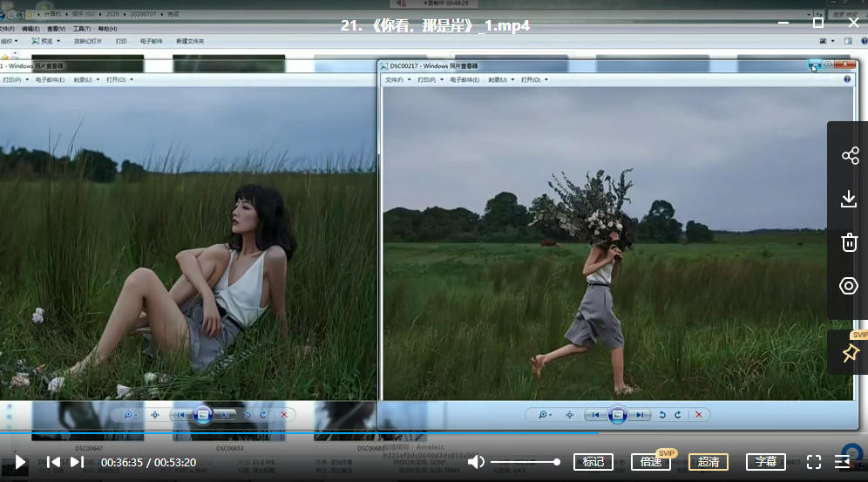
Task: Start slideshow in left photo viewer
Action: coord(202,415)
